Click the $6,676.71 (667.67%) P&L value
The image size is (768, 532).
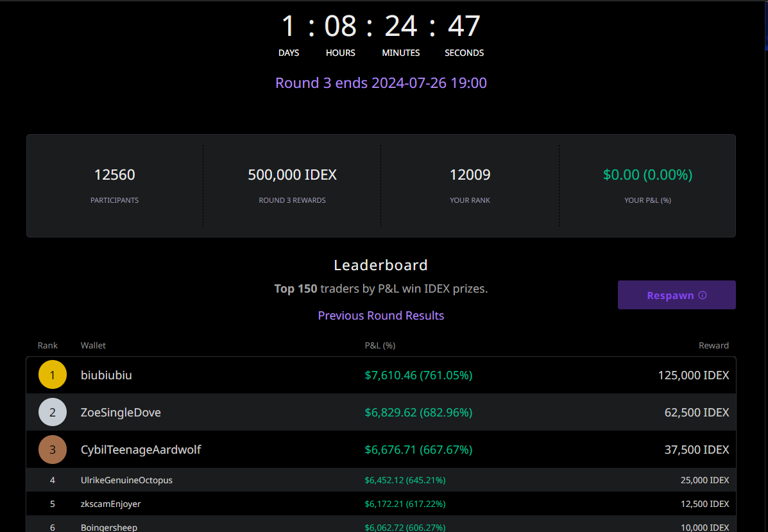coord(418,450)
